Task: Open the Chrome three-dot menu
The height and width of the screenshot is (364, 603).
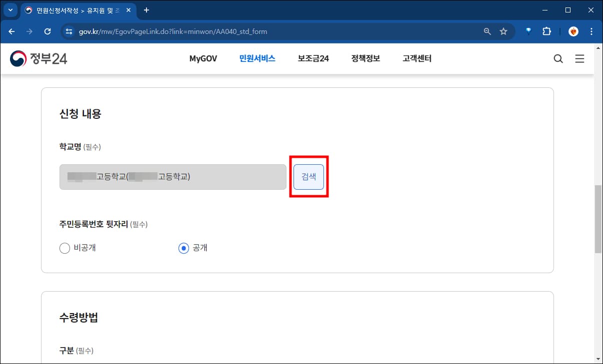Action: 591,31
